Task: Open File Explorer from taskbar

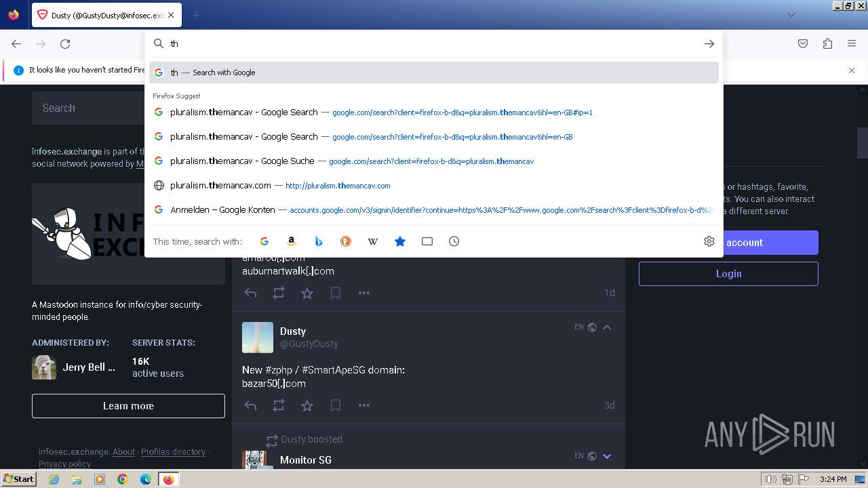Action: point(77,479)
